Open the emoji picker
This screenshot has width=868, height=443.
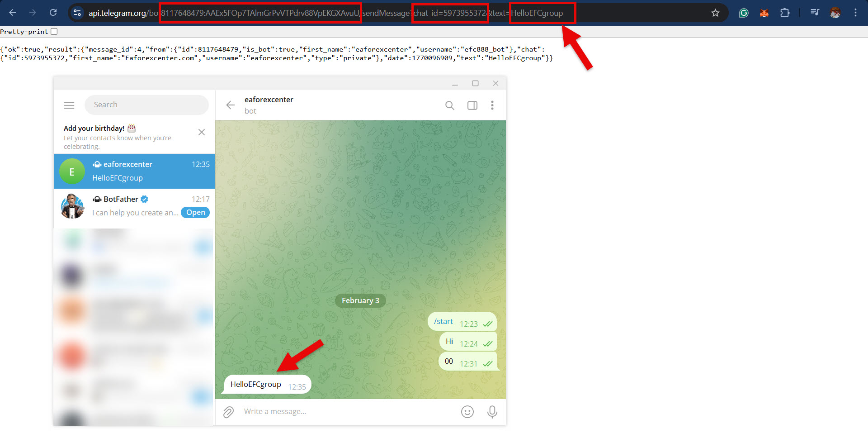click(x=467, y=412)
